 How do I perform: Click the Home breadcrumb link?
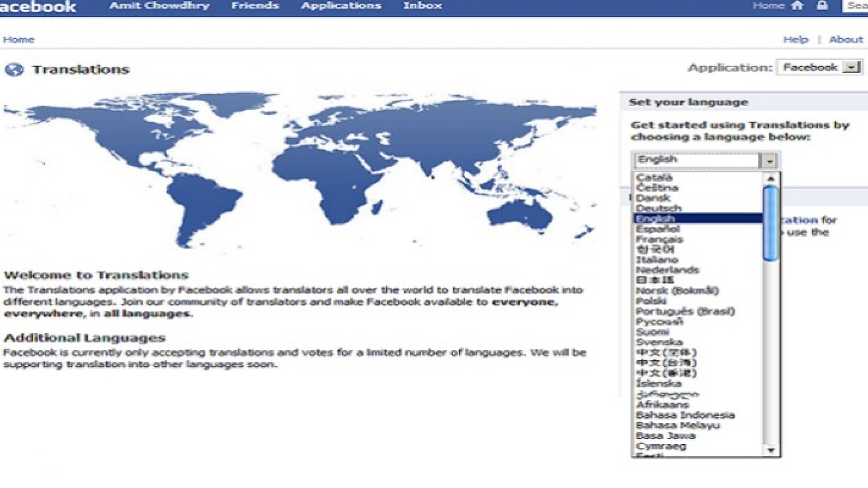19,39
